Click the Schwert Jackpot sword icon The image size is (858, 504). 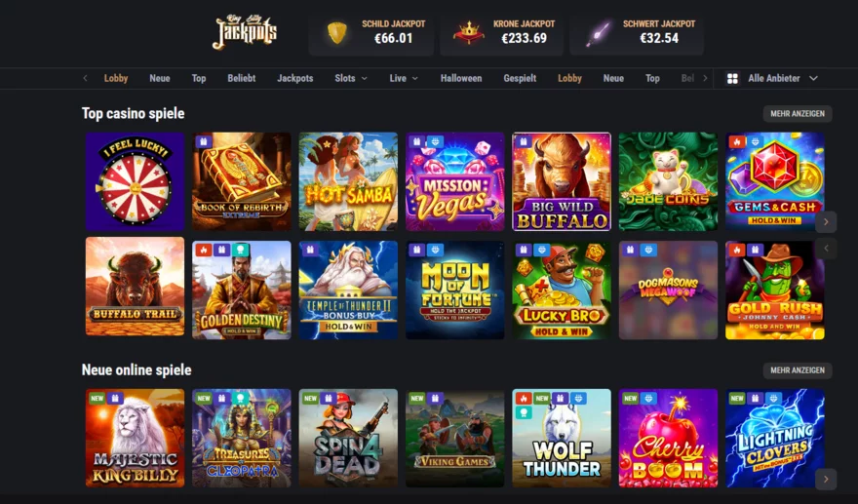[600, 33]
